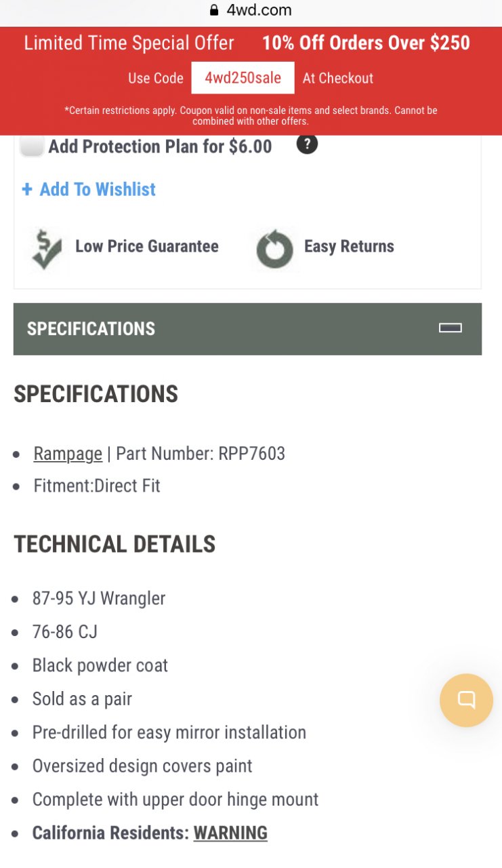Viewport: 502px width, 868px height.
Task: Enable Add Protection Plan for $6.00 checkbox
Action: (x=32, y=146)
